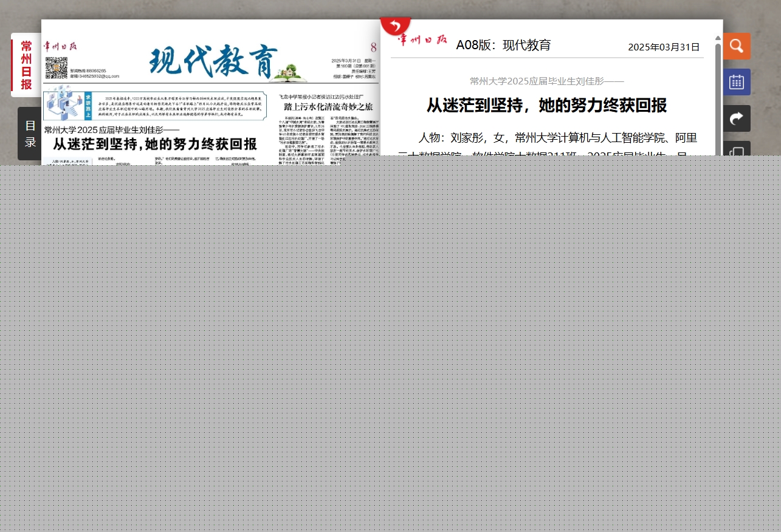The height and width of the screenshot is (532, 781).
Task: Click the 现代教育 masthead title
Action: pos(213,61)
